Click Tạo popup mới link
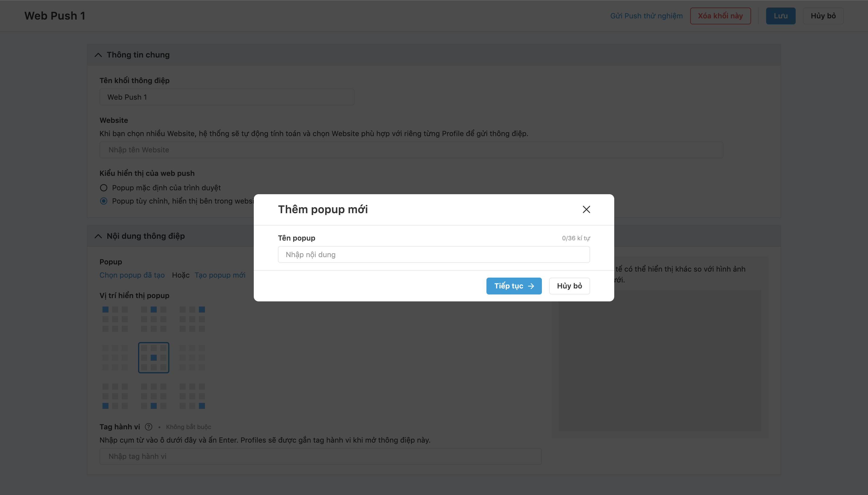This screenshot has height=495, width=868. coord(220,275)
